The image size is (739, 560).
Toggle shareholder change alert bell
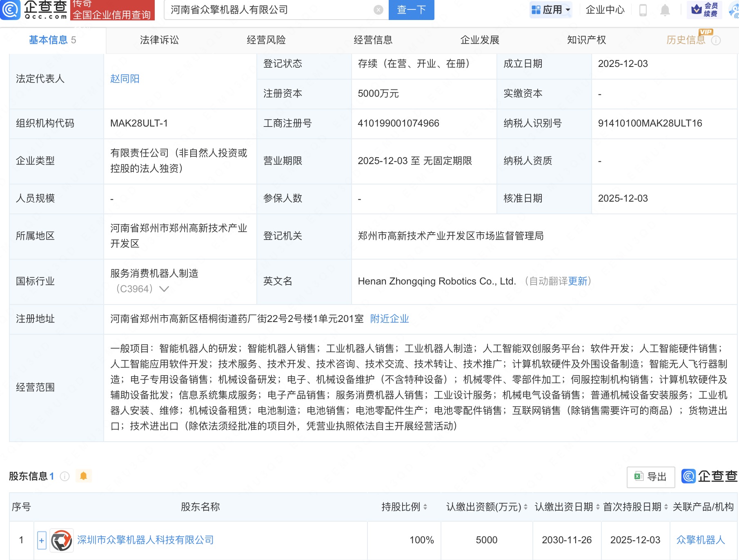coord(84,476)
